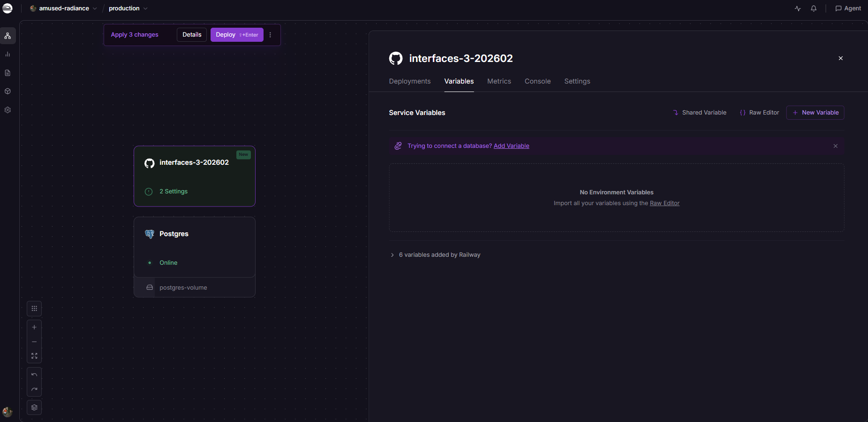868x422 pixels.
Task: Expand 6 variables added by Railway
Action: point(435,255)
